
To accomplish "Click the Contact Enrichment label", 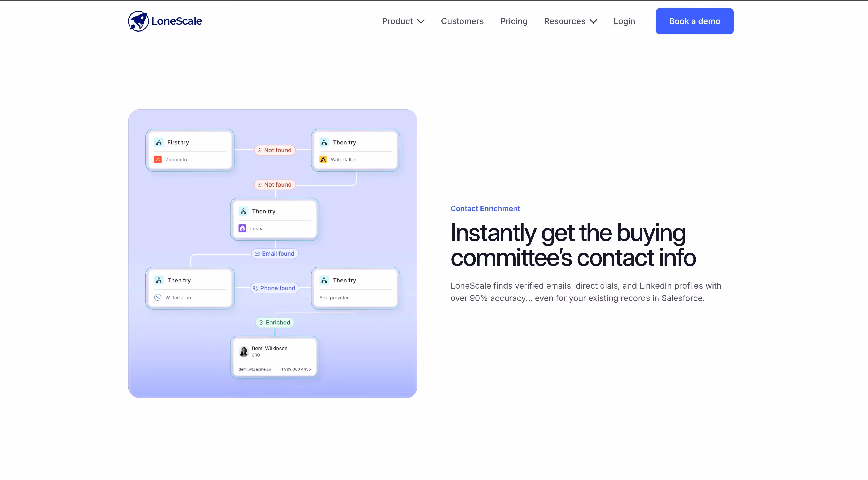I will [485, 209].
